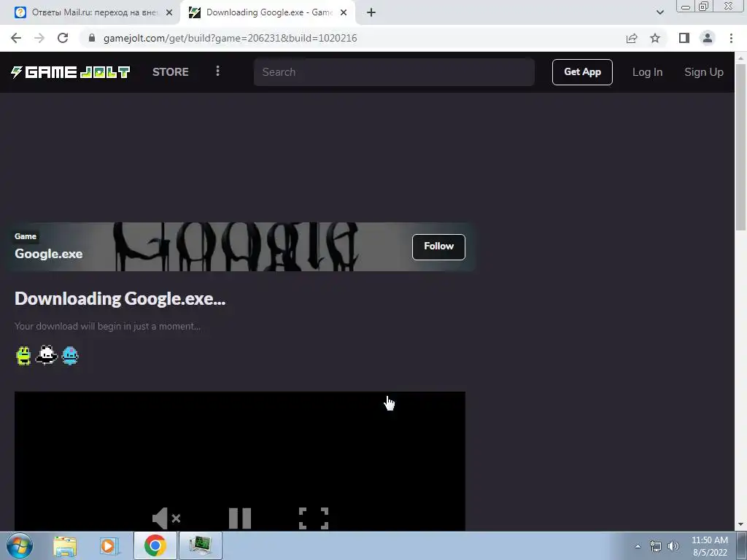
Task: Open Windows Explorer from the taskbar
Action: [x=65, y=546]
